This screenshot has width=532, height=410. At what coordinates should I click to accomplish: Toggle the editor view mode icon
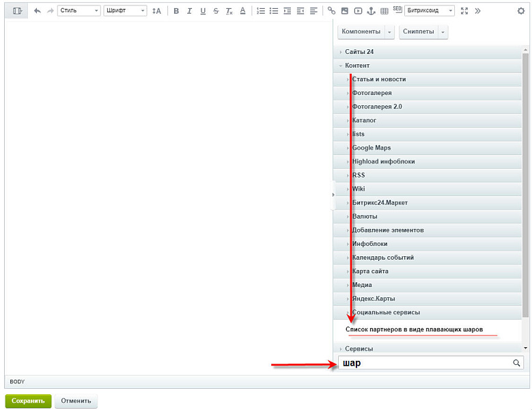pyautogui.click(x=18, y=11)
